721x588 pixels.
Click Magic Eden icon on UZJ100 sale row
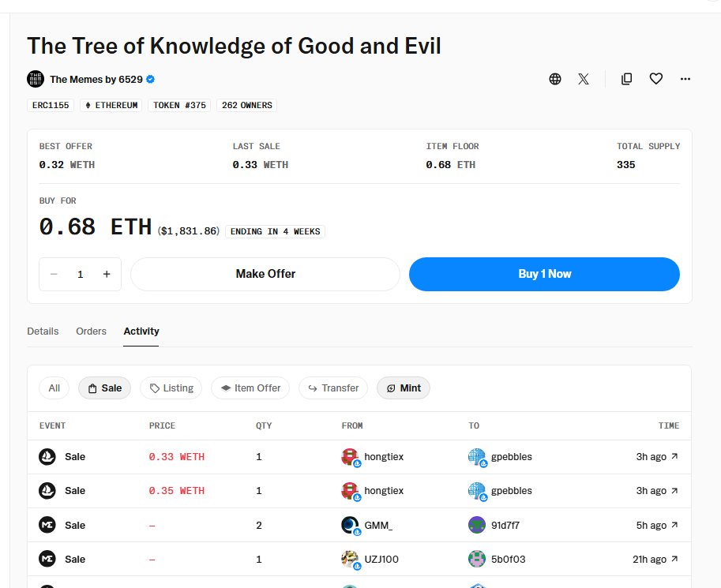[x=47, y=559]
